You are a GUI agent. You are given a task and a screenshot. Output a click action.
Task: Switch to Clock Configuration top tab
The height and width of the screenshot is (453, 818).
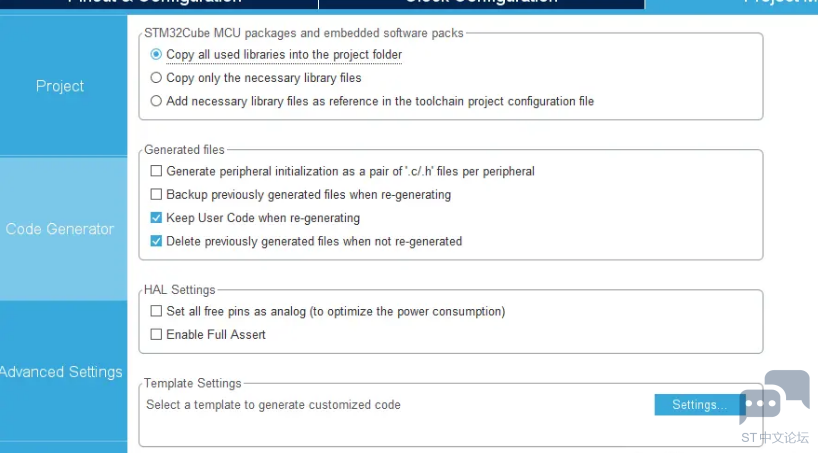(482, 4)
